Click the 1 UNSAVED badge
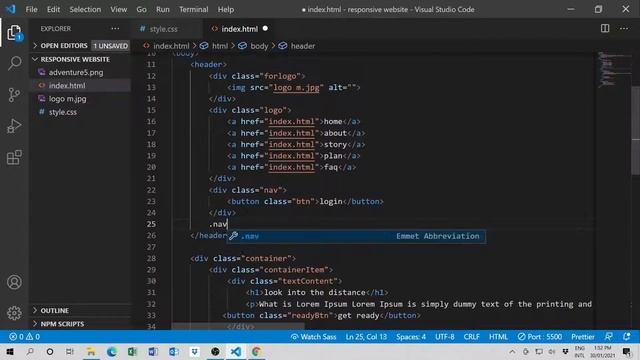This screenshot has width=640, height=360. click(111, 46)
